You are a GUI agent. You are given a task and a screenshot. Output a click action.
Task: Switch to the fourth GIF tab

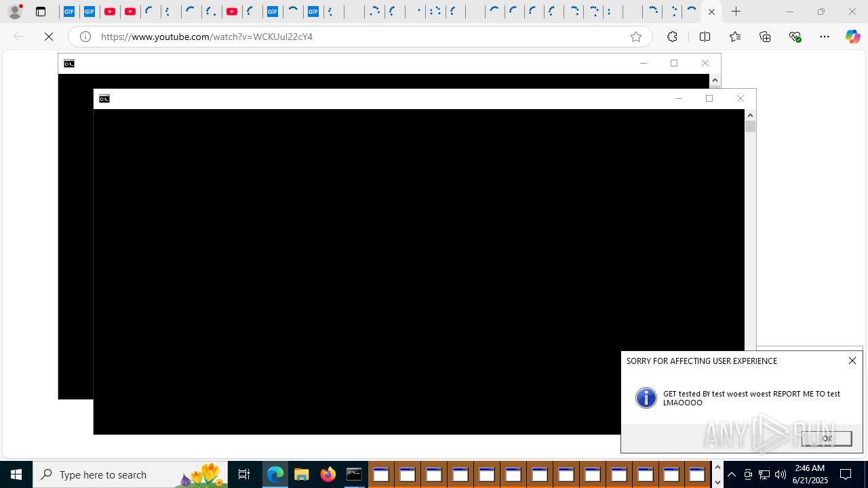pos(313,12)
